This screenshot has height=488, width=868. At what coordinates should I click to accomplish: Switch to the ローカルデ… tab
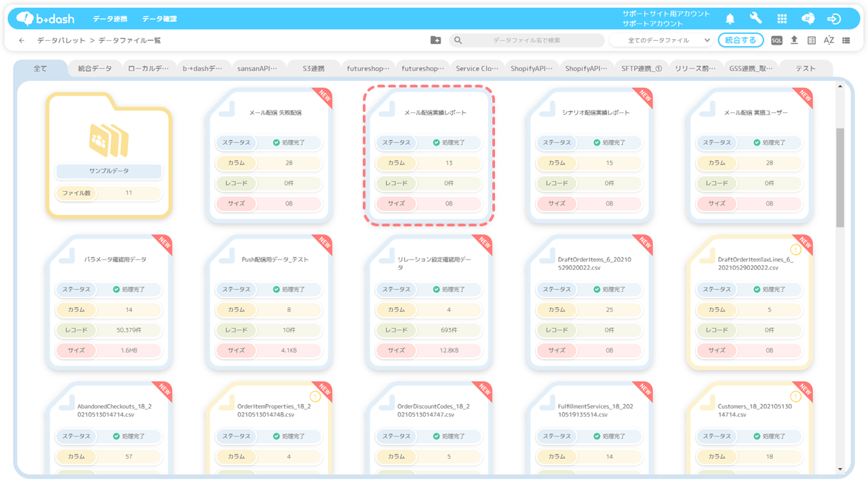point(149,68)
